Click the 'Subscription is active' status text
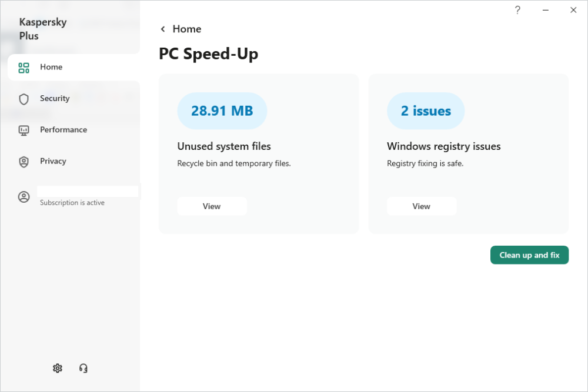The width and height of the screenshot is (588, 392). click(72, 203)
